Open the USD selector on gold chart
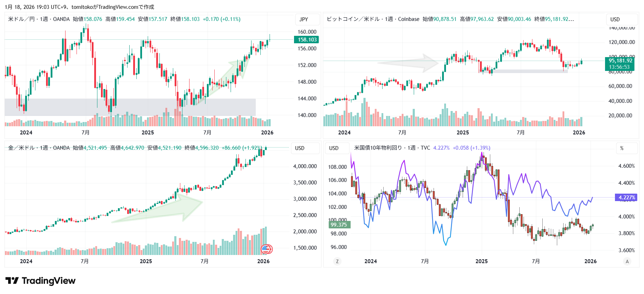The width and height of the screenshot is (644, 294). pos(300,148)
